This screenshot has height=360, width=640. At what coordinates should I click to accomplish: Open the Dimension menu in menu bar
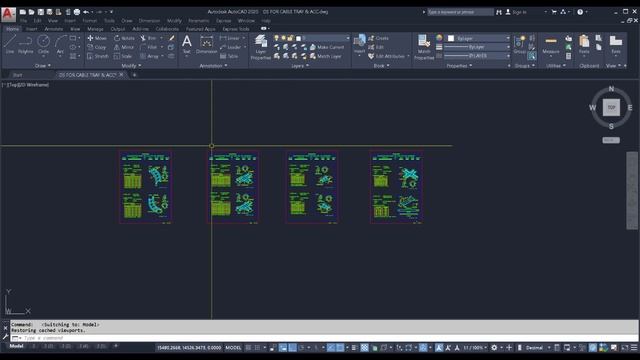coord(149,20)
